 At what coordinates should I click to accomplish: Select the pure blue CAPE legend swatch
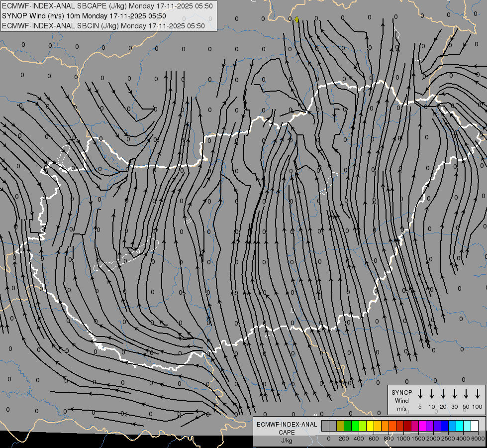444,426
